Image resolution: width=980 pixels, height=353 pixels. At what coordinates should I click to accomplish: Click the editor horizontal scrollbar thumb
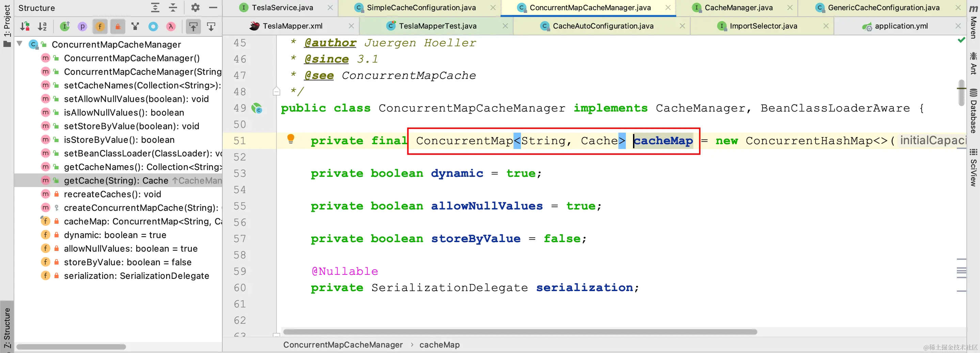(520, 332)
